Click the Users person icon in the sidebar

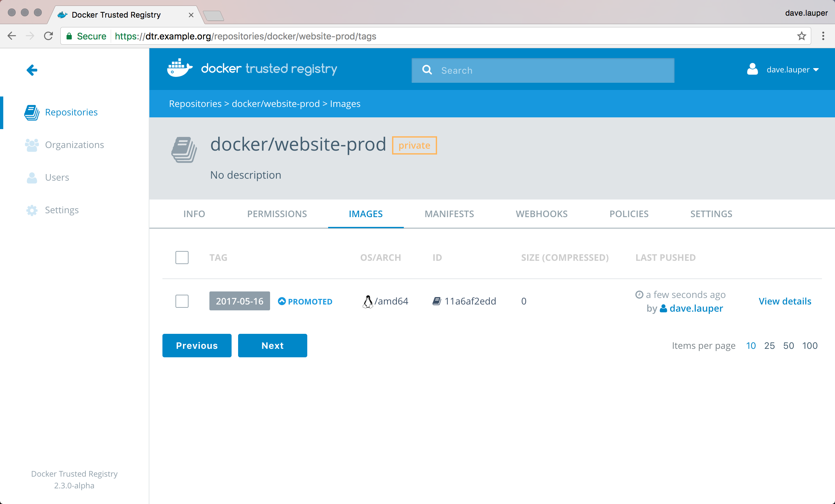(x=32, y=177)
